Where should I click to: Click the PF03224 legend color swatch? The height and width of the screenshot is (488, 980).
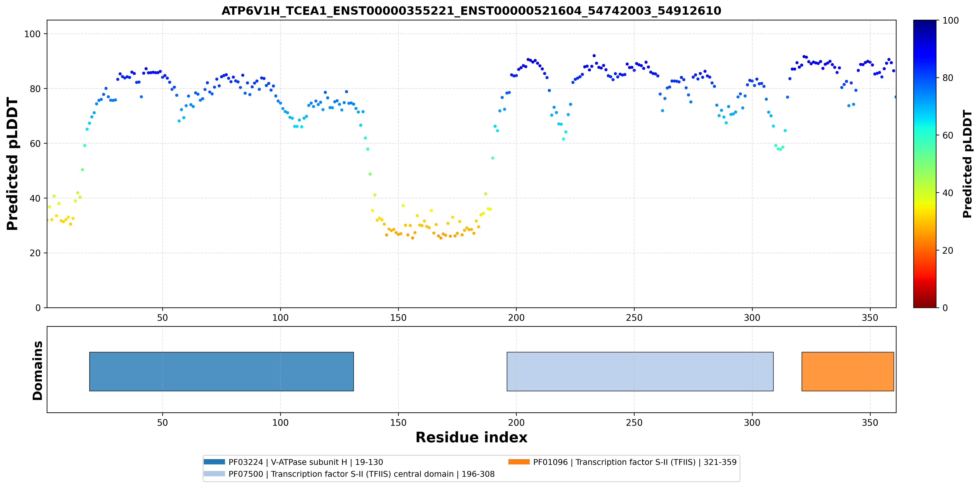pos(214,462)
